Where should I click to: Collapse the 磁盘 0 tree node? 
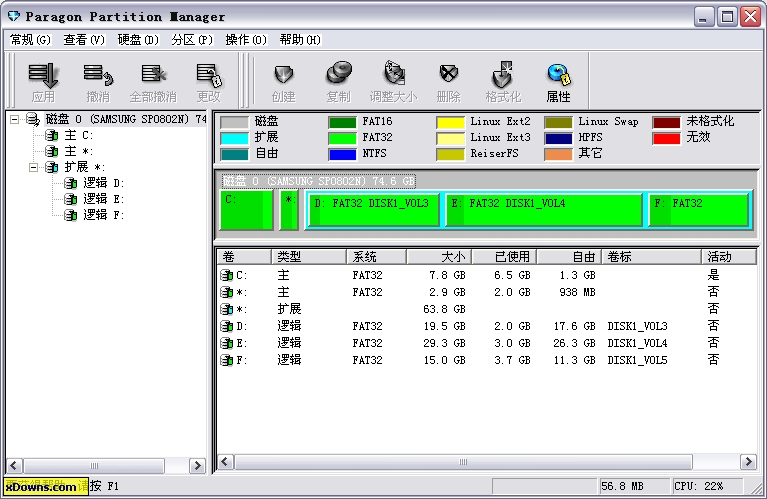click(15, 119)
